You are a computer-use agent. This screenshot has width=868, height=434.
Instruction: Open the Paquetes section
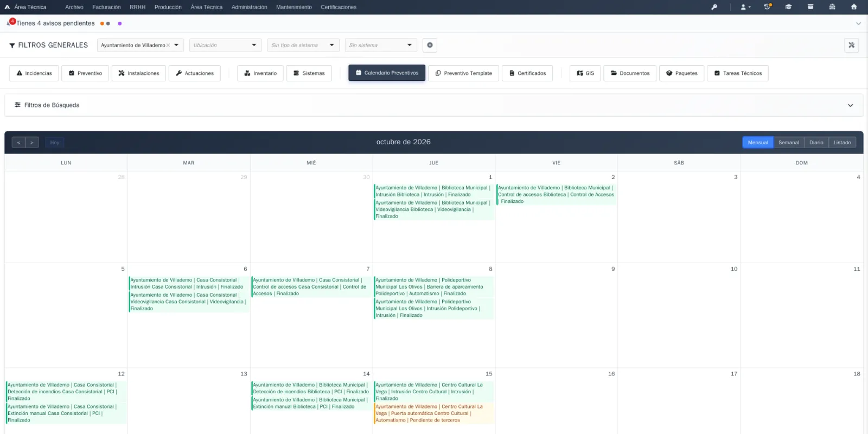click(x=682, y=73)
